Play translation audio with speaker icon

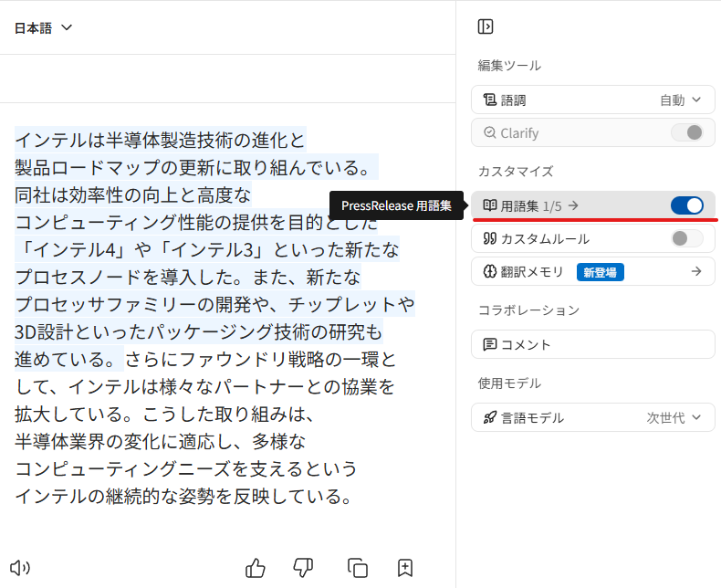click(20, 568)
